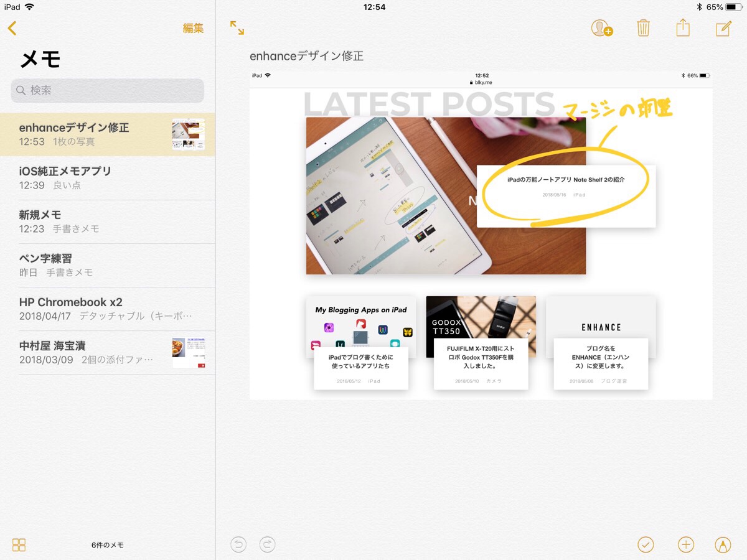Tap the back chevron in the sidebar

point(12,28)
